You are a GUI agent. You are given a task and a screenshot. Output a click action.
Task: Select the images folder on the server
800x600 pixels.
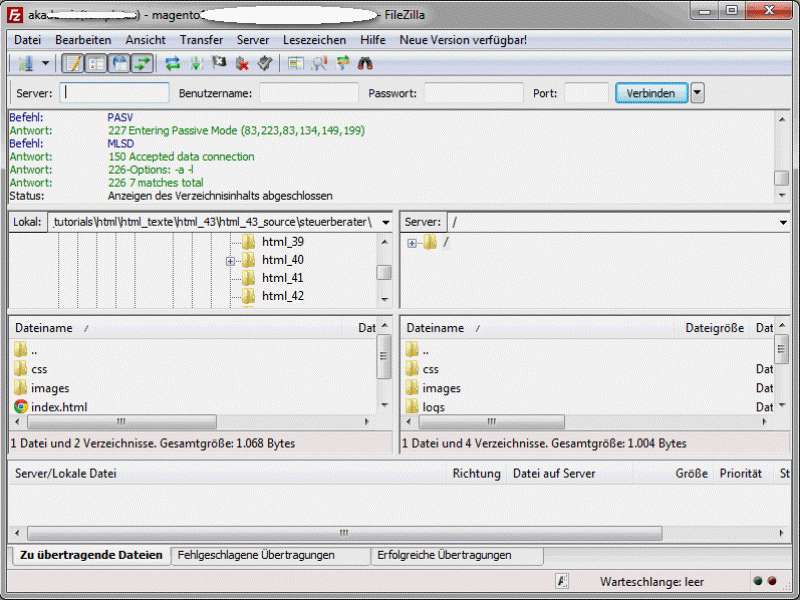[441, 388]
